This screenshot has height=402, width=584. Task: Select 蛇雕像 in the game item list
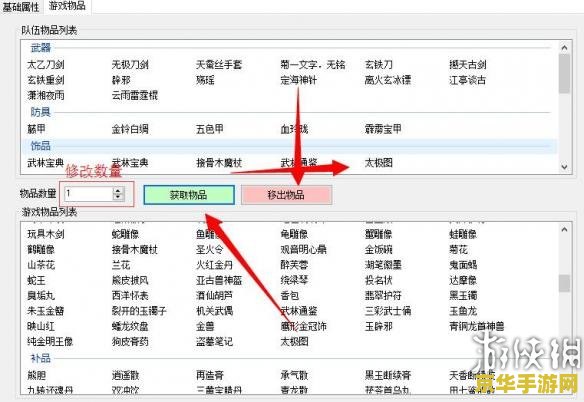tap(125, 234)
